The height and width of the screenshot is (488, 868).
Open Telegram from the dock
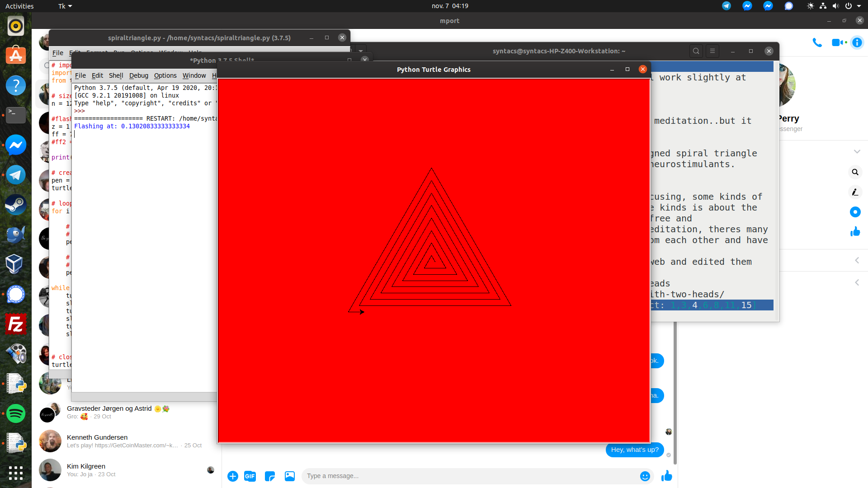[x=16, y=175]
